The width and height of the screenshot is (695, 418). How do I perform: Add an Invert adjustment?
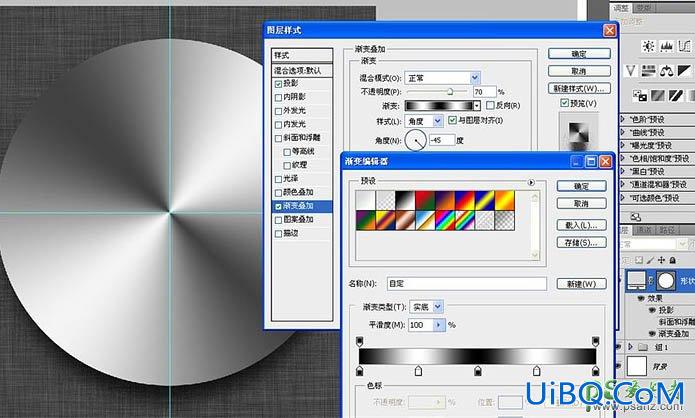640,95
